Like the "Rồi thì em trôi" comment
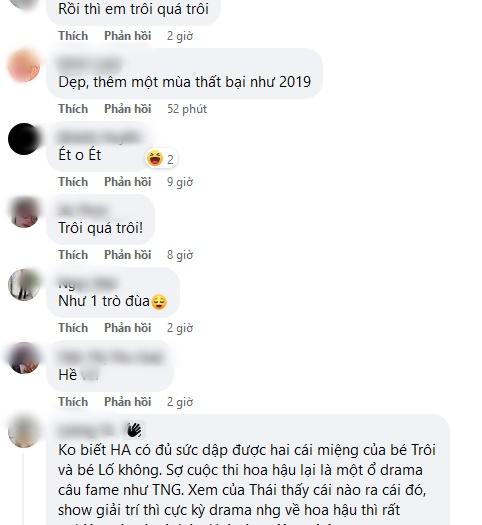This screenshot has height=525, width=482. [x=73, y=36]
